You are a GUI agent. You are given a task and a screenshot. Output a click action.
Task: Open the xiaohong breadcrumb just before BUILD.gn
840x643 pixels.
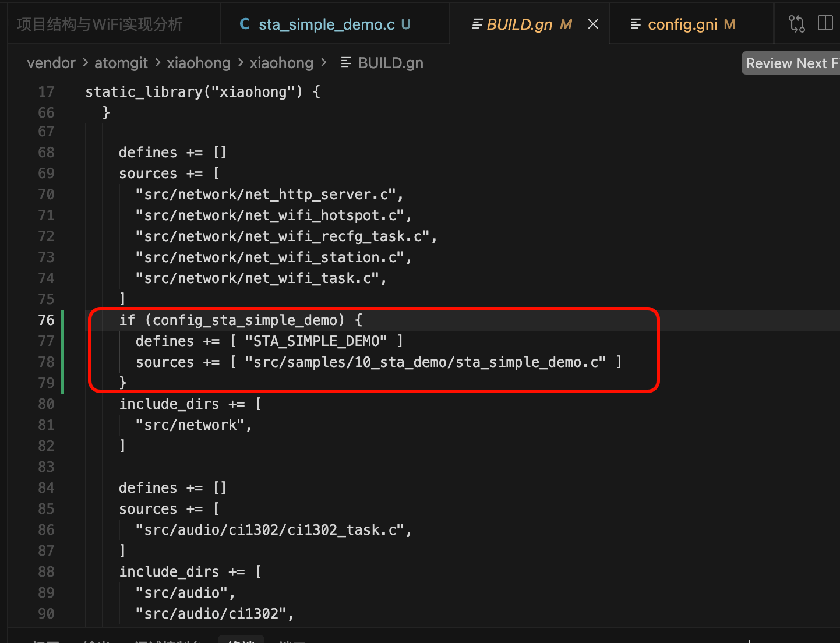(x=281, y=63)
